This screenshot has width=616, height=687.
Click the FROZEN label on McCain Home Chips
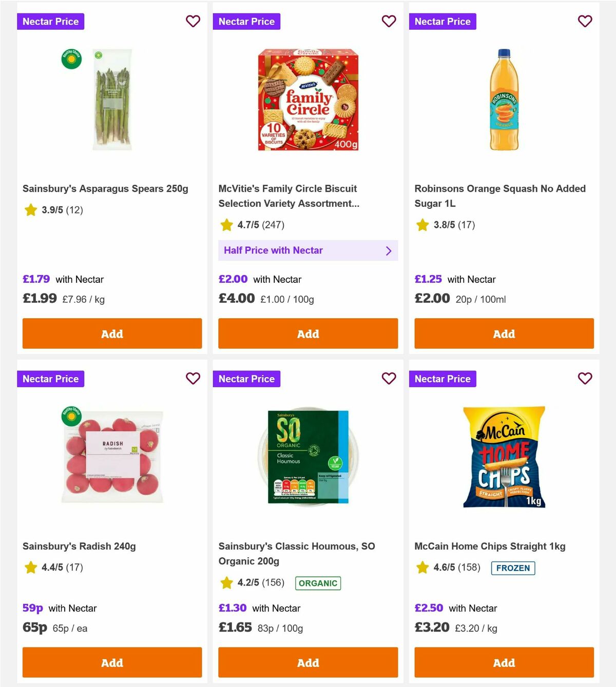pyautogui.click(x=513, y=568)
